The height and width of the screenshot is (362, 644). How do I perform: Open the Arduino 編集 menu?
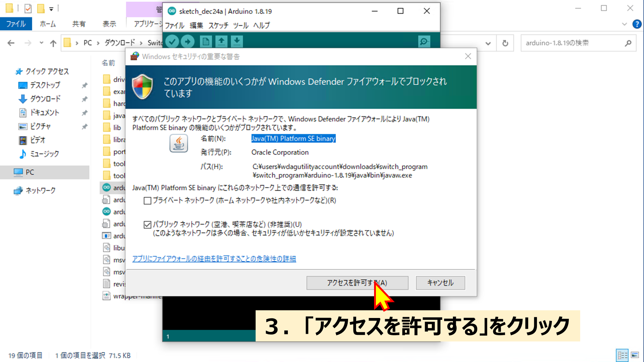click(x=197, y=26)
